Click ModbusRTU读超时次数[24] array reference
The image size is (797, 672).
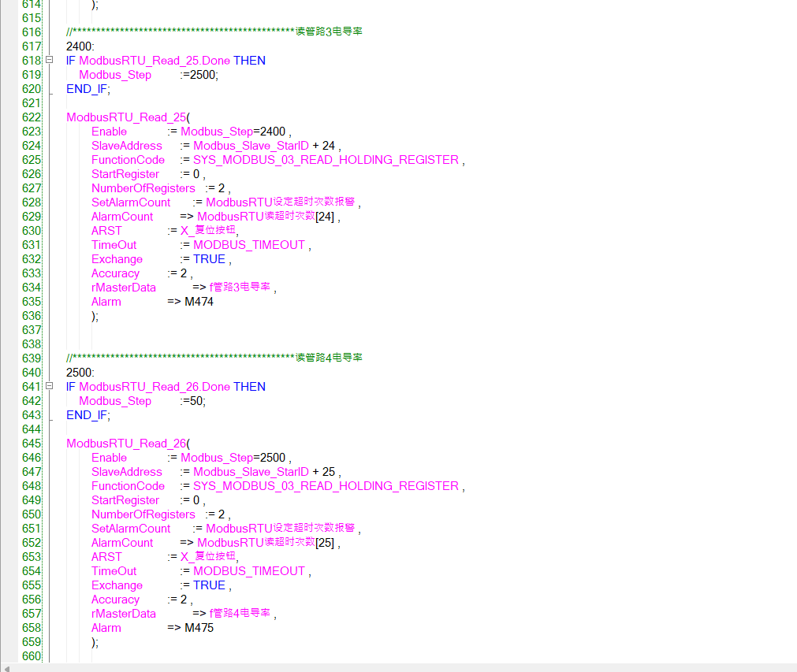[x=266, y=217]
